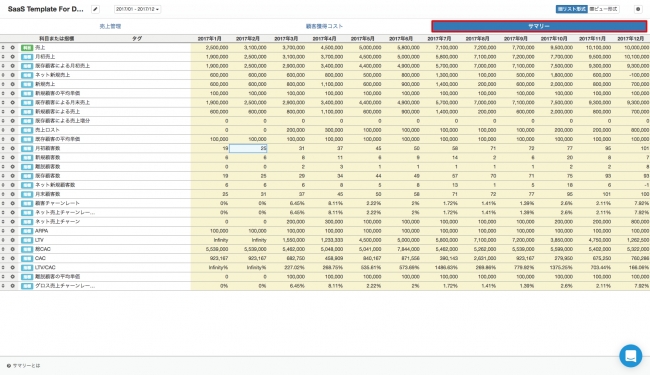This screenshot has height=375, width=650.
Task: Open the gear icon on the LTV row
Action: (x=12, y=240)
